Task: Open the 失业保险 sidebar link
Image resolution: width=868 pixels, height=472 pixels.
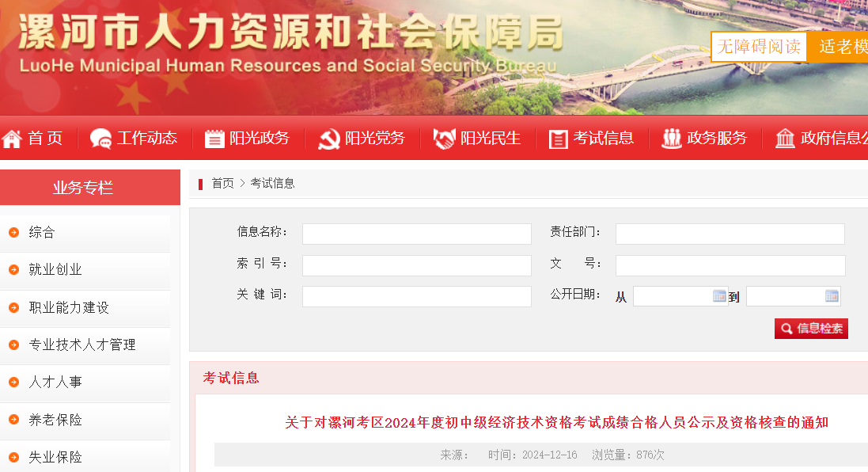Action: 55,457
